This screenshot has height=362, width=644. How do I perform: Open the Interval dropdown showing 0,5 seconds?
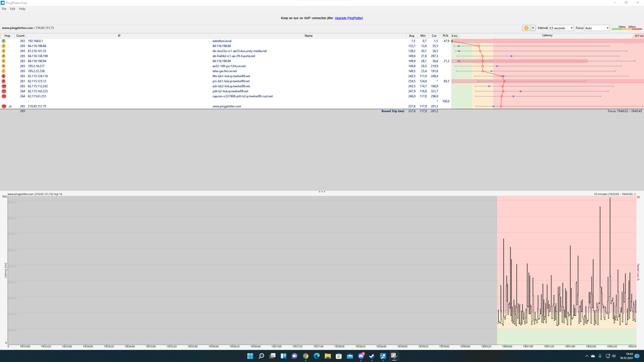[561, 28]
